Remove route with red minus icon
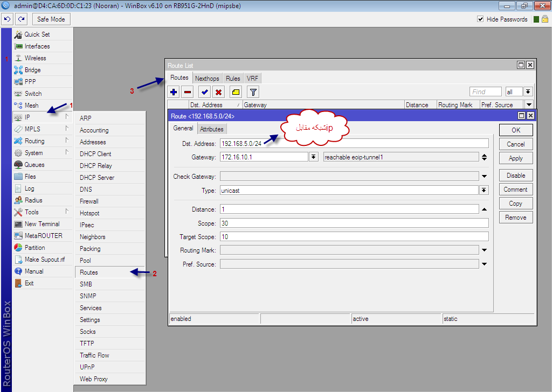Viewport: 552px width, 392px height. (x=188, y=92)
